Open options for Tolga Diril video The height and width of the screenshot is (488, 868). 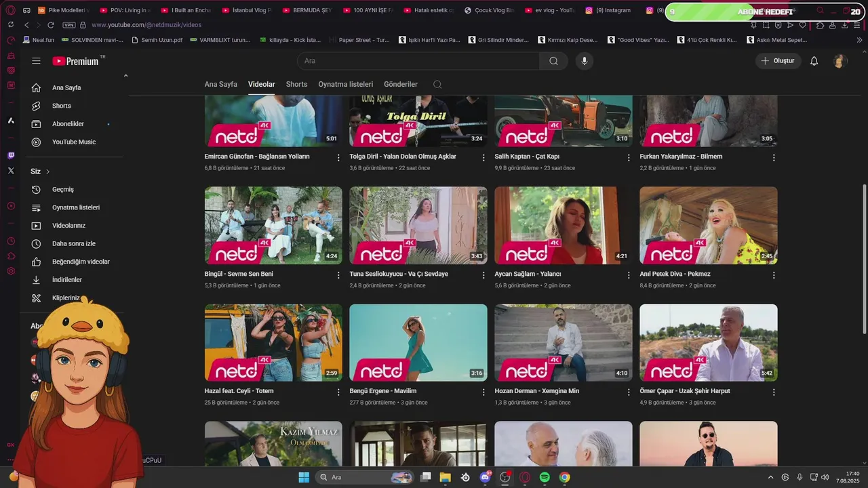484,157
